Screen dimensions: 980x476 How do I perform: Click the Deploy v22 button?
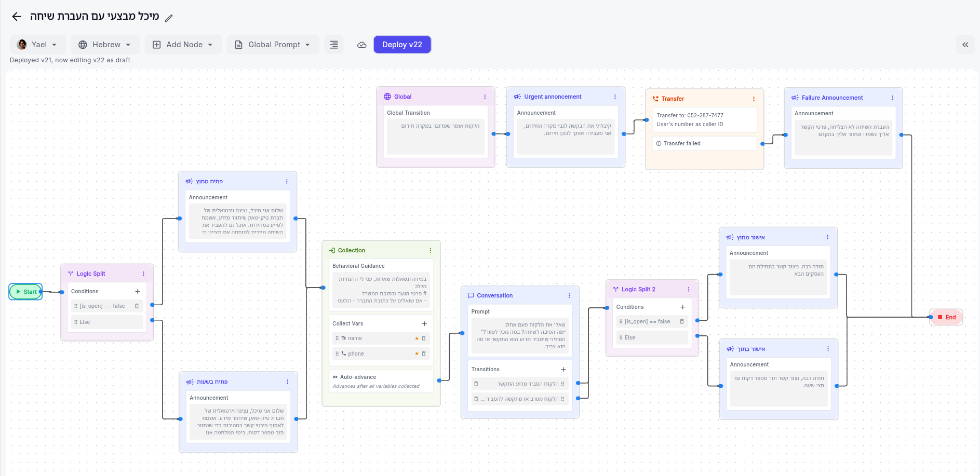point(402,45)
